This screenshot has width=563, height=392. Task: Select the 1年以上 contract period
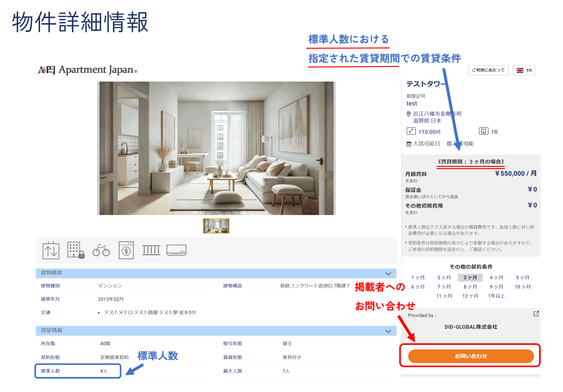point(496,296)
